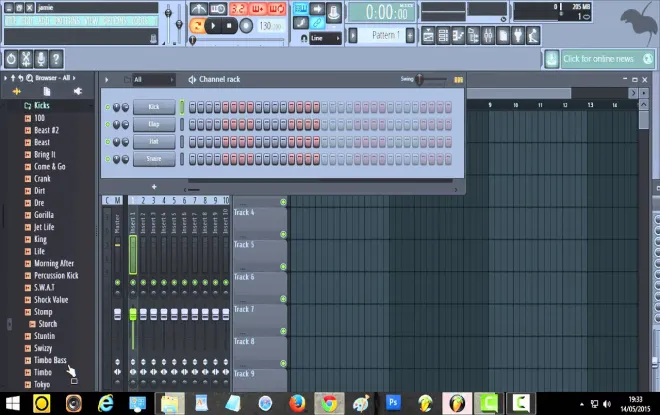Toggle pattern/song mode orange button
The image size is (660, 415).
[197, 26]
